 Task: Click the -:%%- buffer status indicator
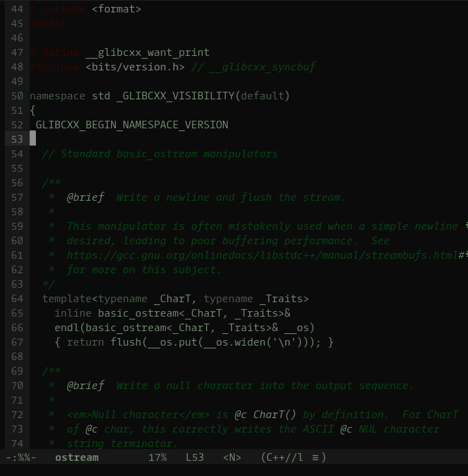21,457
